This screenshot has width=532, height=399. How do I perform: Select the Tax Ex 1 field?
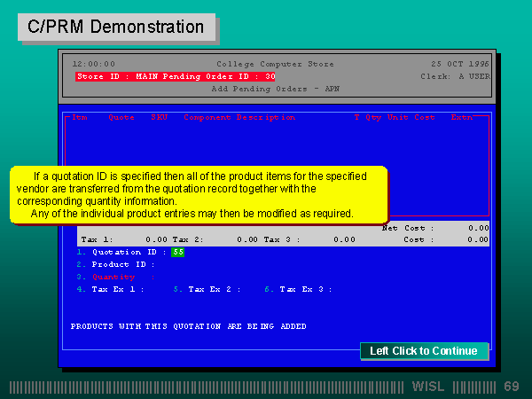pos(117,289)
